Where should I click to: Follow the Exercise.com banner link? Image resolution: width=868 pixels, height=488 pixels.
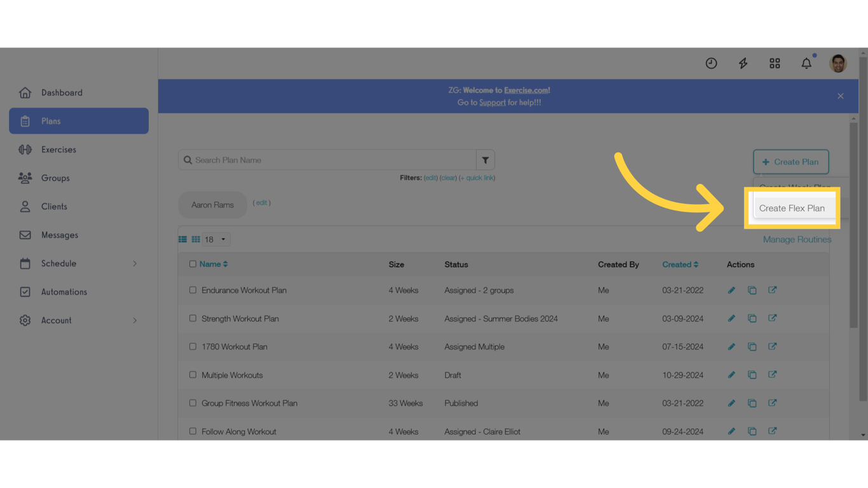pos(527,90)
